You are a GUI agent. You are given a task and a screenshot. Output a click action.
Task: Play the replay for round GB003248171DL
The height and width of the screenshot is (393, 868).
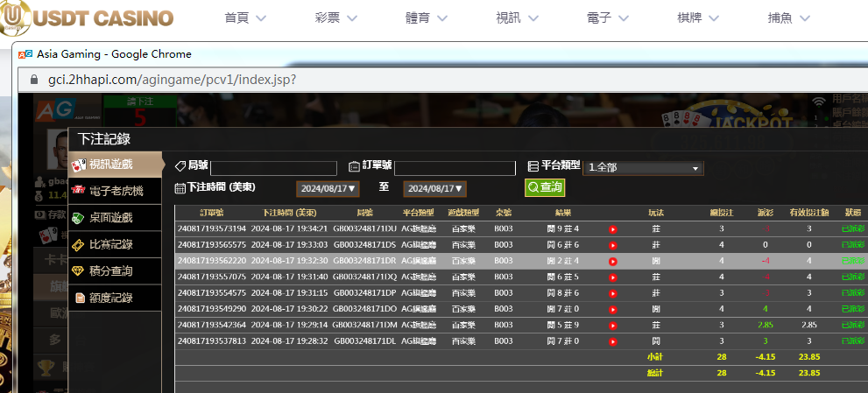click(613, 340)
